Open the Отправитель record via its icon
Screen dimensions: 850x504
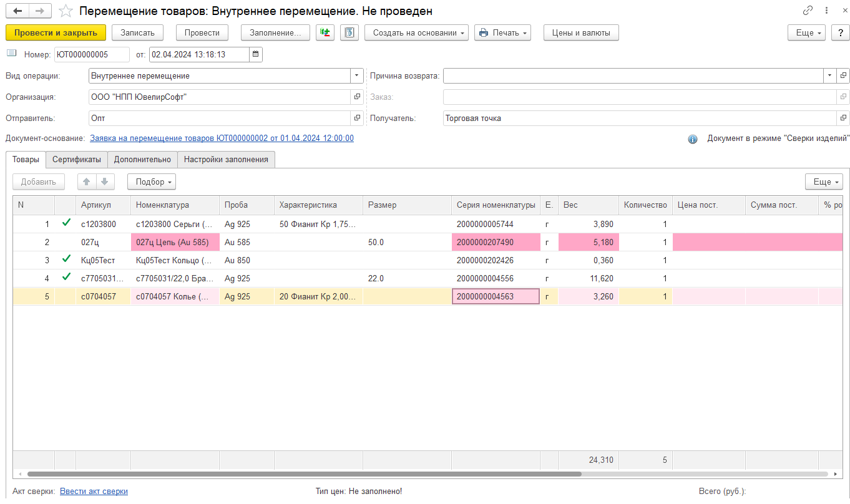click(358, 118)
